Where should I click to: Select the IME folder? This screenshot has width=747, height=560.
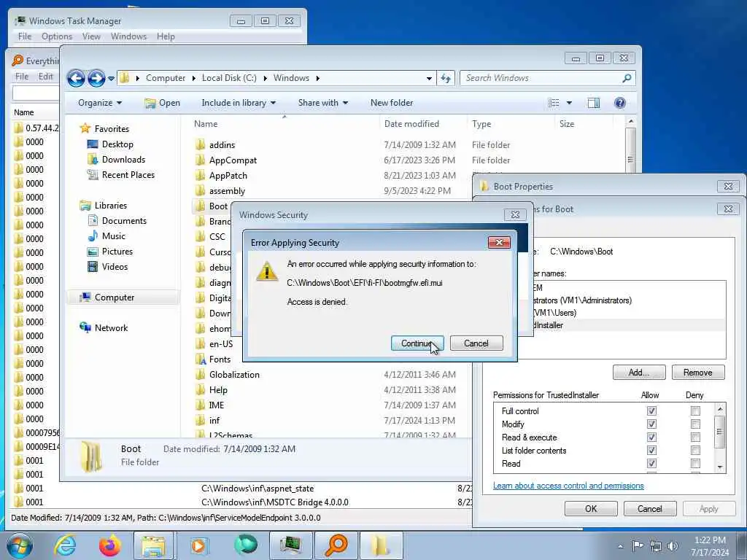(x=216, y=405)
